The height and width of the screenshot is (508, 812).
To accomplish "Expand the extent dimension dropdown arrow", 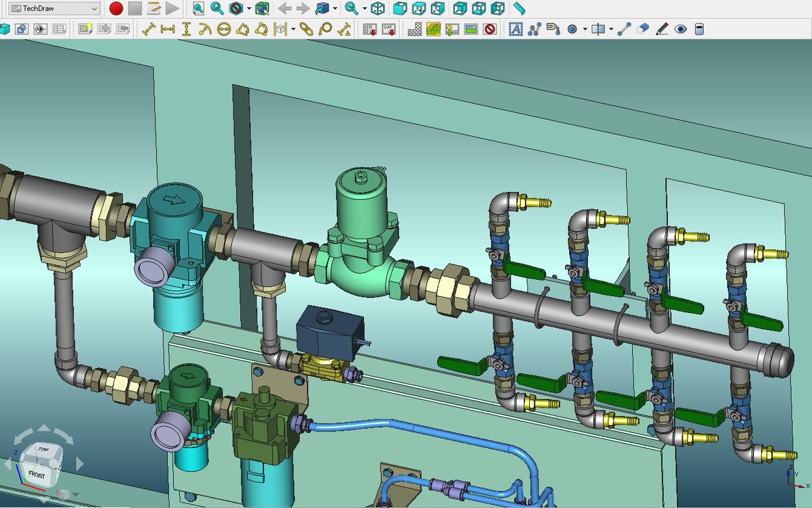I will pyautogui.click(x=293, y=29).
